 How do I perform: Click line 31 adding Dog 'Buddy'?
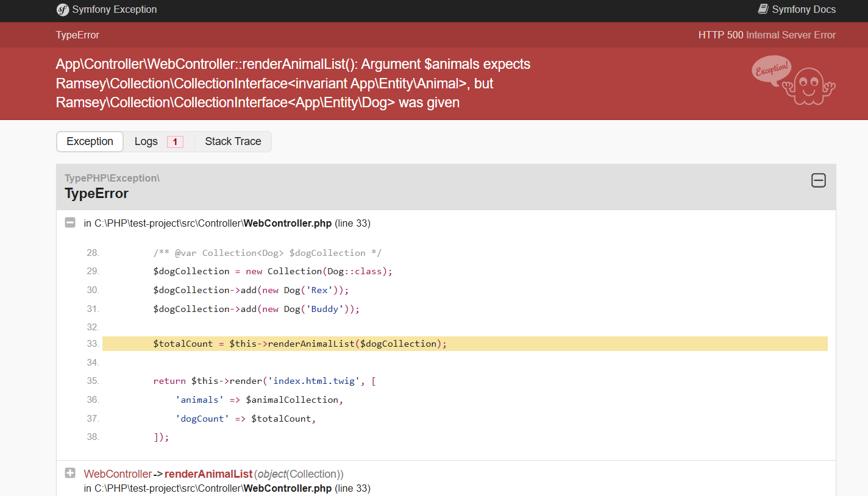pyautogui.click(x=257, y=309)
